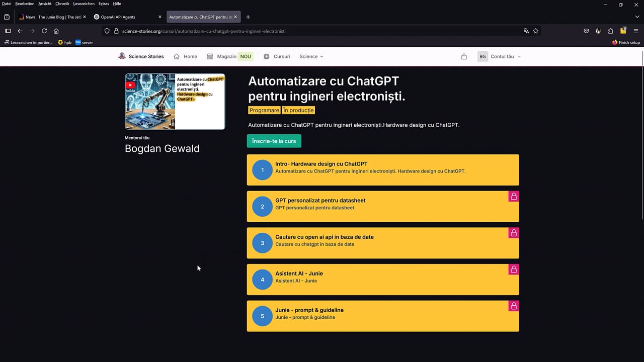Expand the Contul tău account dropdown
This screenshot has width=644, height=362.
[506, 56]
